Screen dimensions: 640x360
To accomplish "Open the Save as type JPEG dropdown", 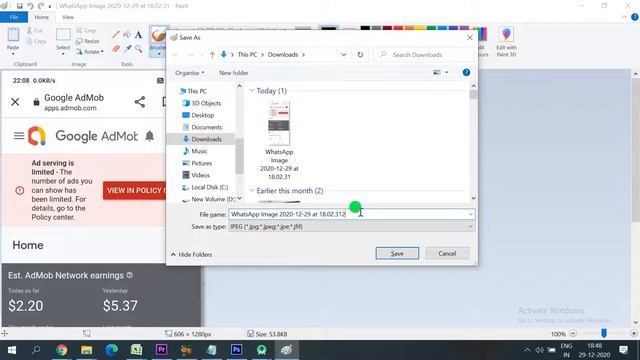I will pyautogui.click(x=351, y=227).
